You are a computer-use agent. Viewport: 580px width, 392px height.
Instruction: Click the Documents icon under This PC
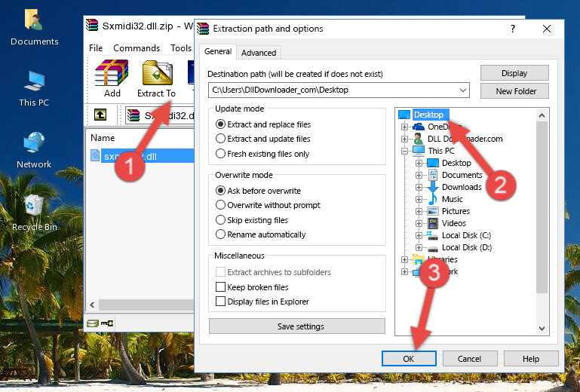point(432,175)
